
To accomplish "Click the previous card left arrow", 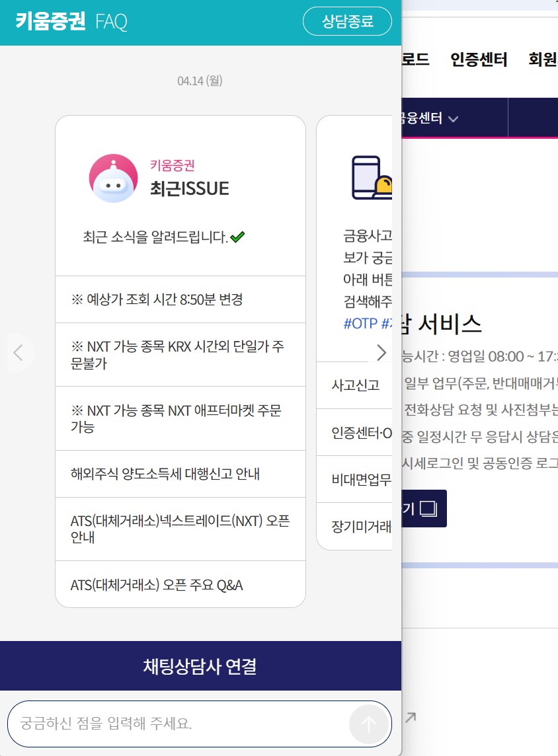I will click(x=19, y=353).
